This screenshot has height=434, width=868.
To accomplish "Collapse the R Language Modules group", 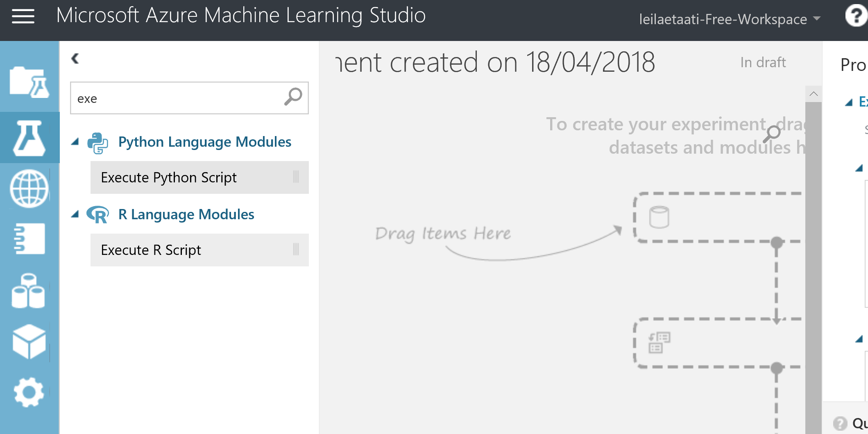I will [x=75, y=214].
